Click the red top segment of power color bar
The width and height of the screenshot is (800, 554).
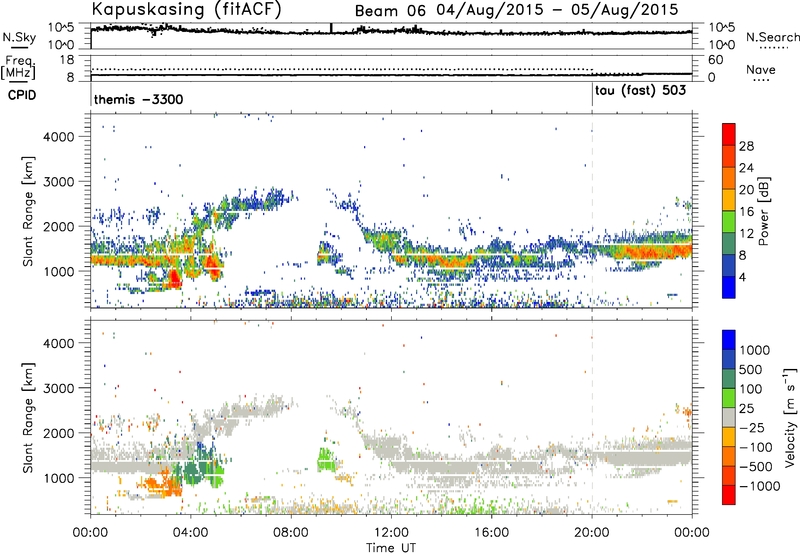point(729,134)
